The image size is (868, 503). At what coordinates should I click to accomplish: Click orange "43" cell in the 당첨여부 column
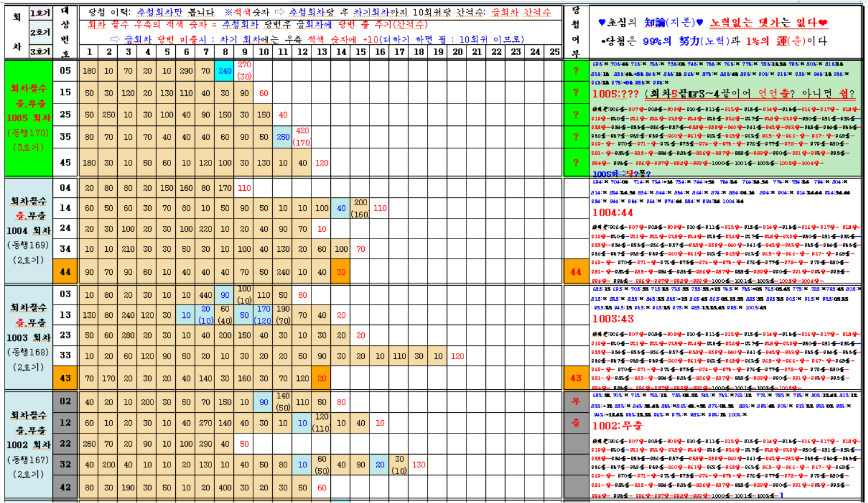click(x=576, y=378)
